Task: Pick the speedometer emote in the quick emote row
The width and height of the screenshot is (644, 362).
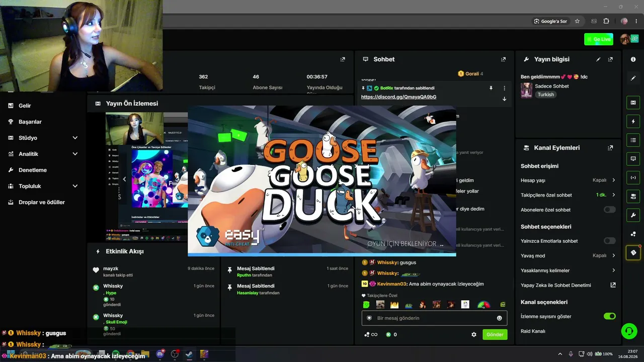Action: point(484,305)
